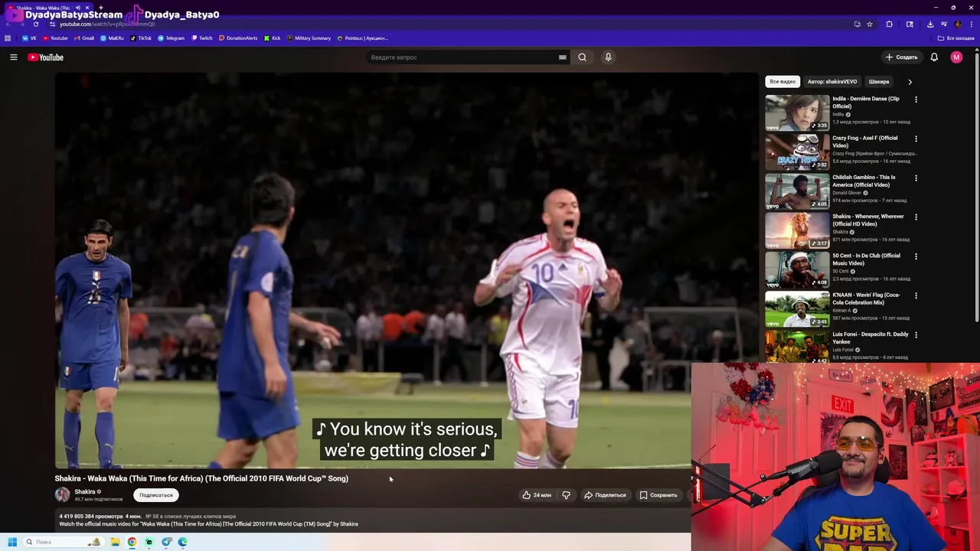Open apps grid in bookmarks bar
This screenshot has width=980, height=551.
coord(8,37)
